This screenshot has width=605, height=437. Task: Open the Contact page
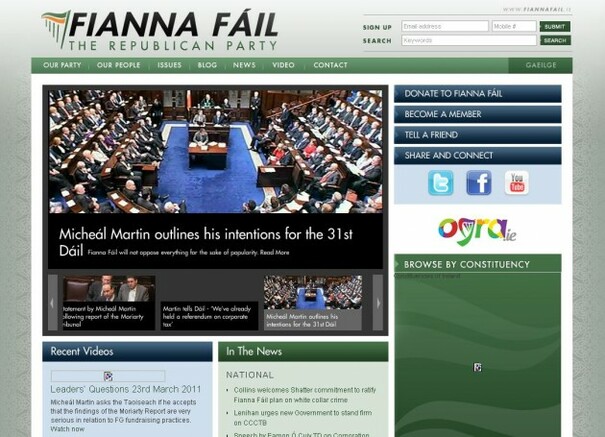(330, 65)
